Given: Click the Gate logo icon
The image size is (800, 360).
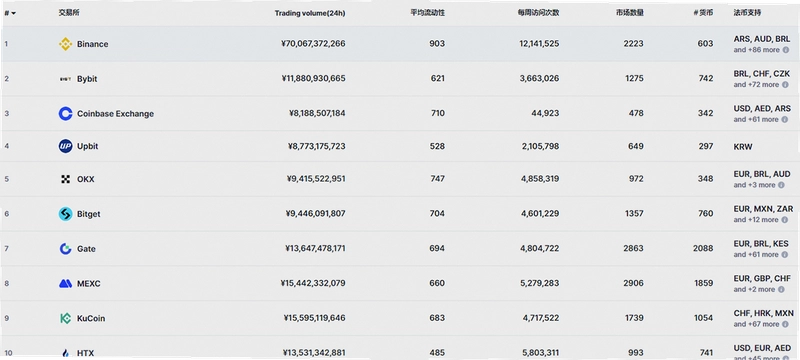Looking at the screenshot, I should 65,249.
